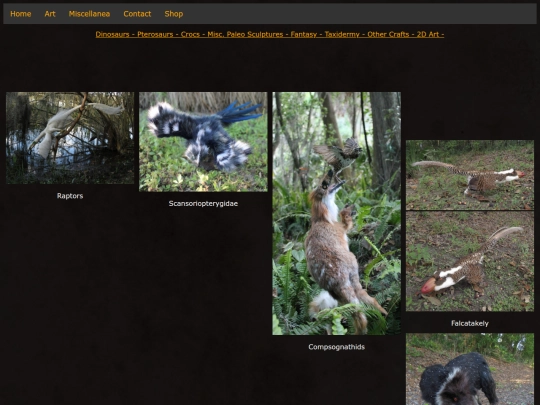Open the Falcatakely double-photo thumbnail
The image size is (540, 405).
470,226
